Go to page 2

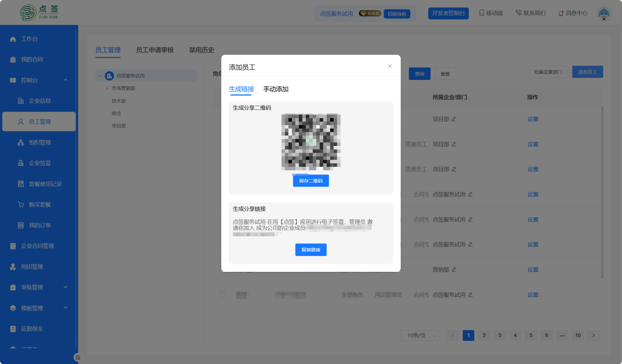tap(484, 335)
